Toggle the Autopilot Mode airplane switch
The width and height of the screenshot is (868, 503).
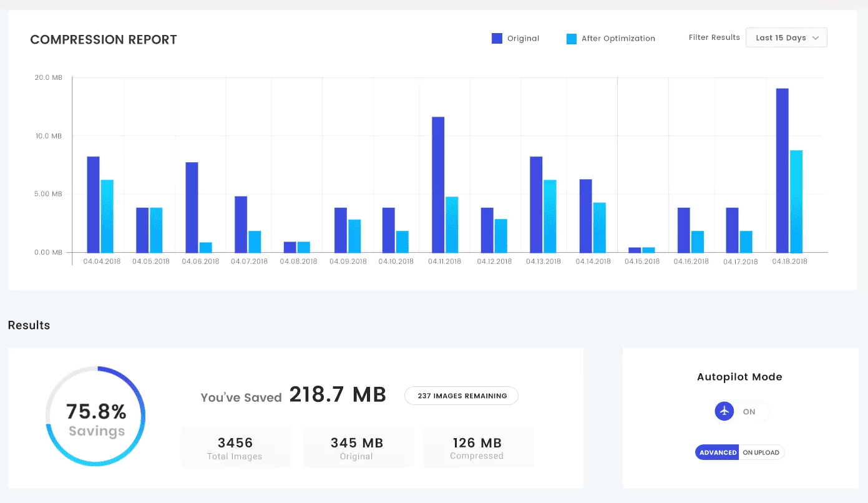[741, 411]
